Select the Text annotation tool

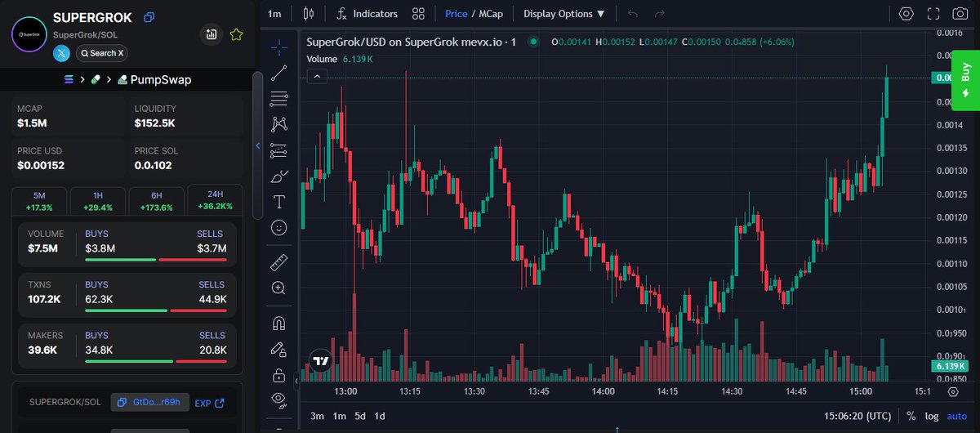click(279, 202)
